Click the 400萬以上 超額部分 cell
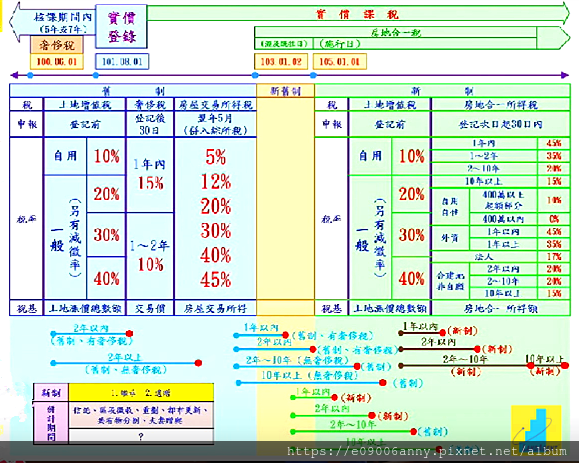The image size is (579, 463). (503, 200)
